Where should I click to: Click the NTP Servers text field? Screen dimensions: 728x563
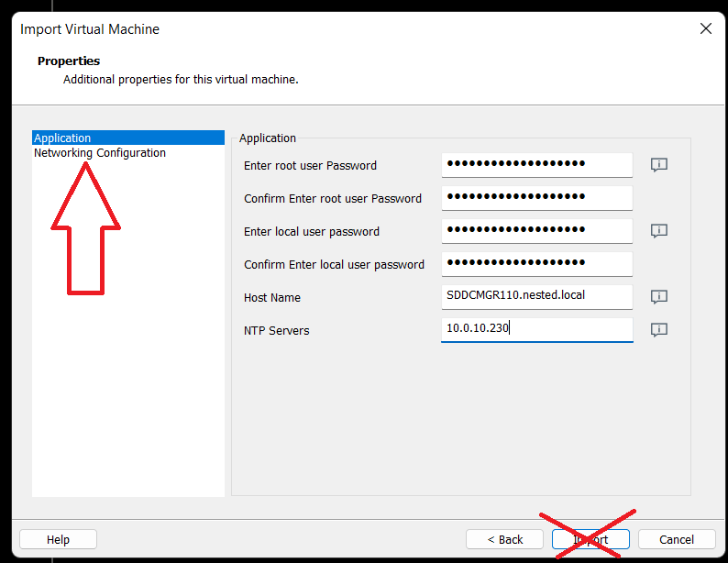tap(536, 330)
